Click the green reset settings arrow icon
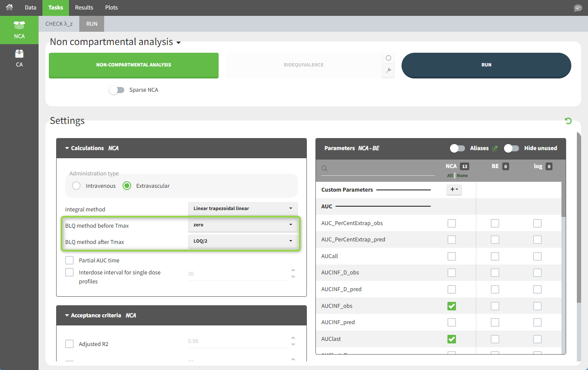This screenshot has width=588, height=370. pos(568,121)
